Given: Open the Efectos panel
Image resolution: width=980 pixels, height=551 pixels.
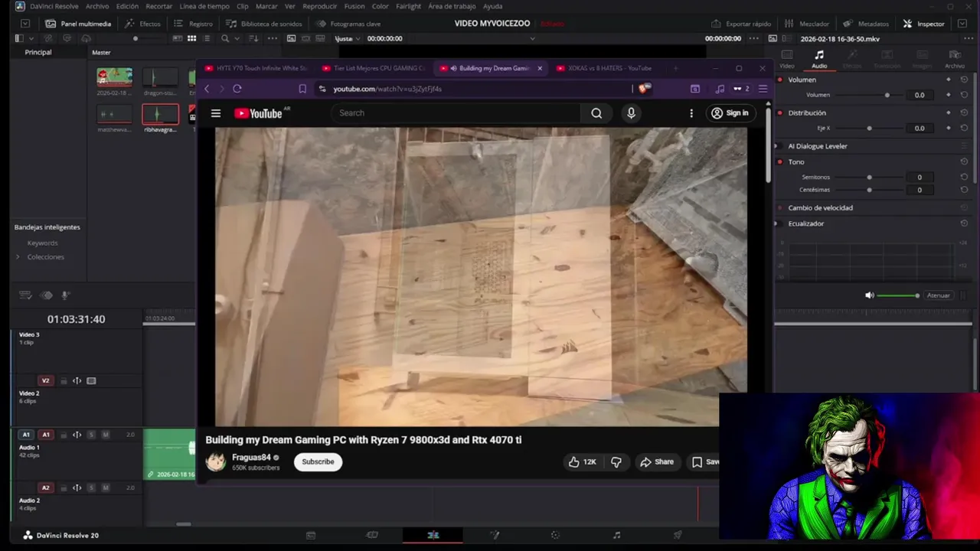Looking at the screenshot, I should click(142, 24).
